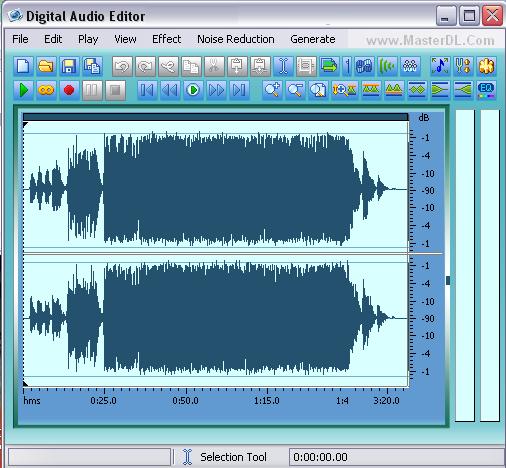
Task: Click the Selection Tool status label
Action: point(233,457)
